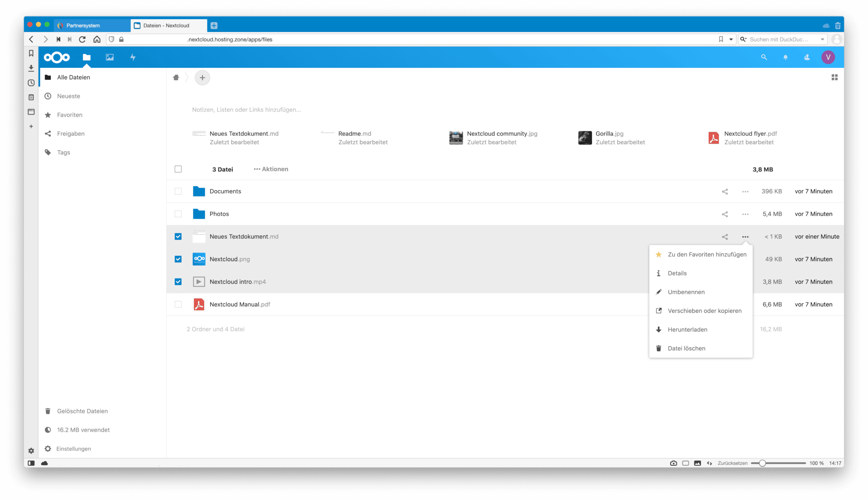Open recent Nextcloud community.jpg card
Image resolution: width=868 pixels, height=499 pixels.
point(493,138)
